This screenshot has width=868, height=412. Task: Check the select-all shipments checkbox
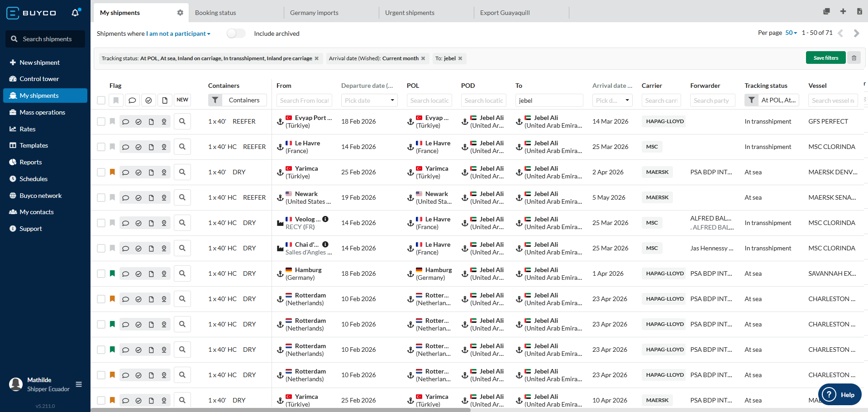(101, 100)
